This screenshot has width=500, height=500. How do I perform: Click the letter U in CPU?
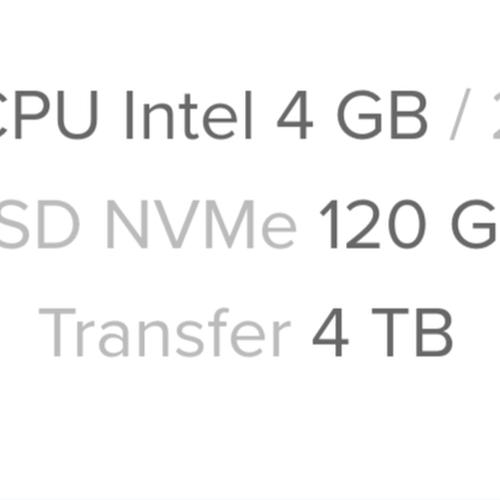(77, 115)
